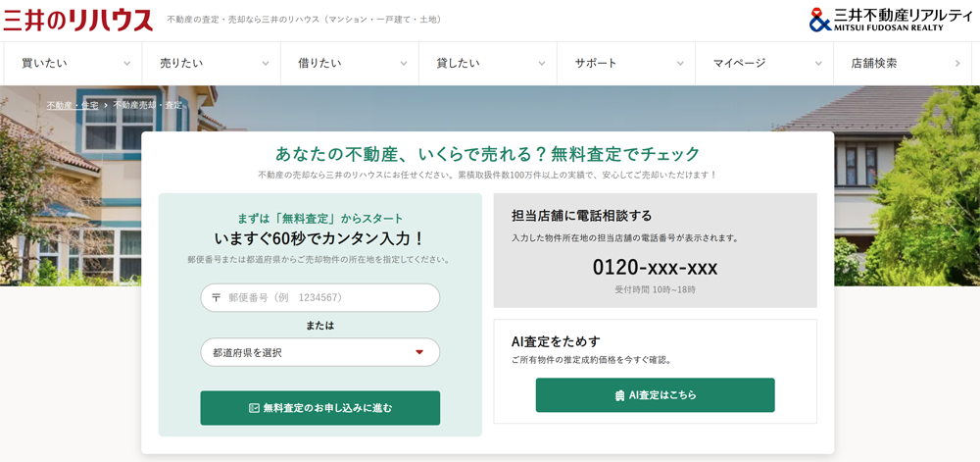The image size is (980, 462).
Task: Expand the 貸したい menu chevron
Action: (542, 63)
